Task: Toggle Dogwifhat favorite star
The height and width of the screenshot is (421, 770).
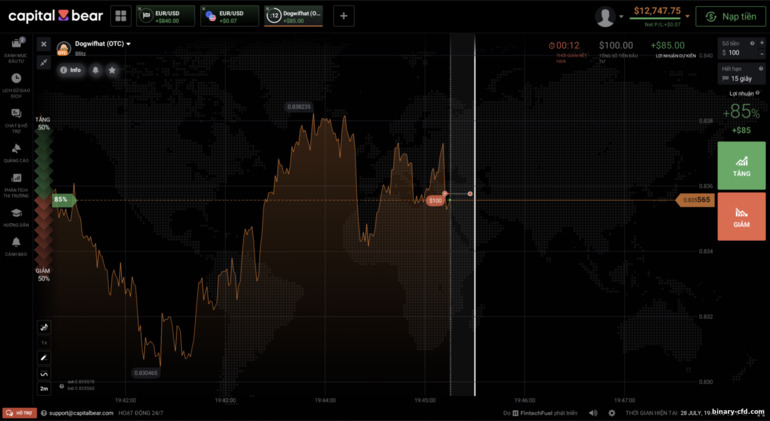Action: point(112,70)
